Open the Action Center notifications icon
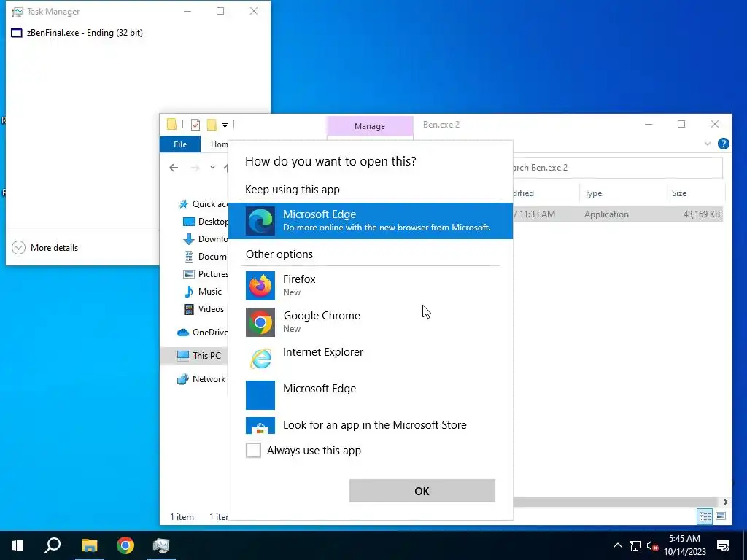Screen dimensions: 747x560 click(x=723, y=545)
